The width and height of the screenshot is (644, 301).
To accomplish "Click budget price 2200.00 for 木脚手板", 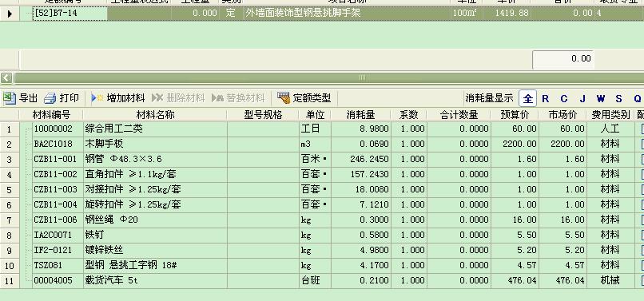I will tap(519, 145).
